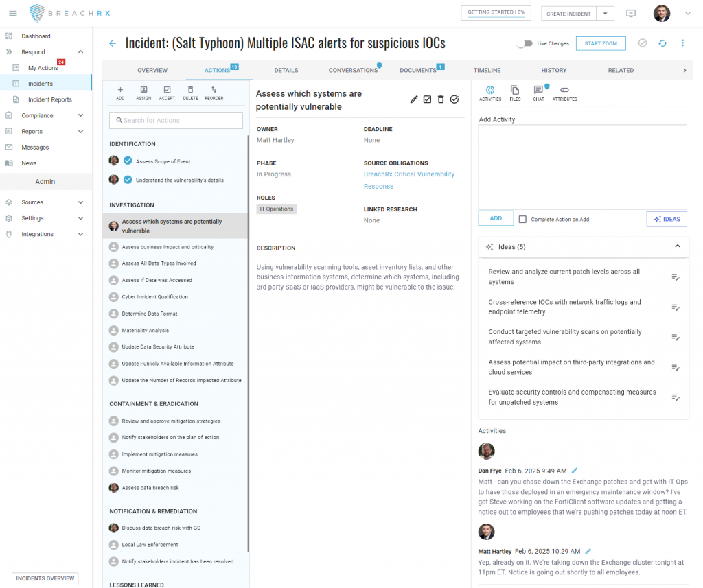Expand the Sources sidebar section
Viewport: 703px width, 588px height.
[81, 202]
